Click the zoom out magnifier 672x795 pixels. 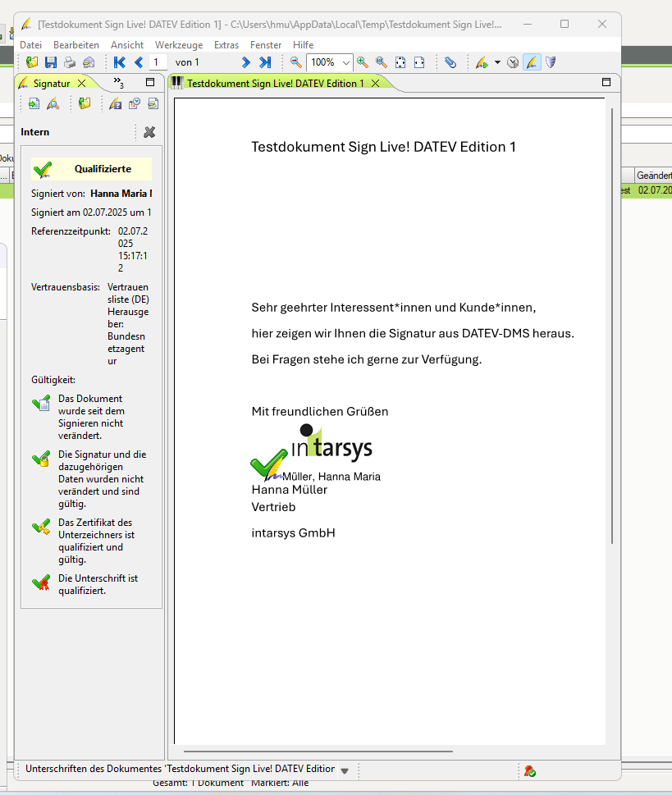tap(296, 62)
